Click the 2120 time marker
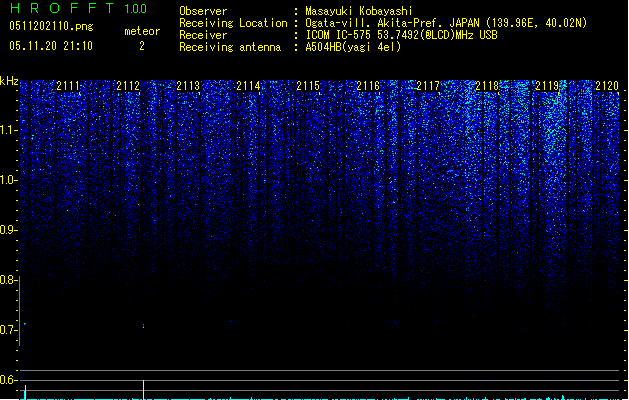 607,86
